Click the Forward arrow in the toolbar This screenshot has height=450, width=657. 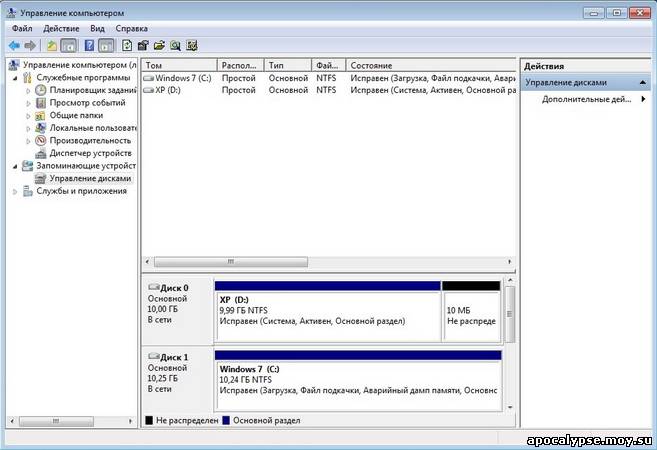coord(30,46)
